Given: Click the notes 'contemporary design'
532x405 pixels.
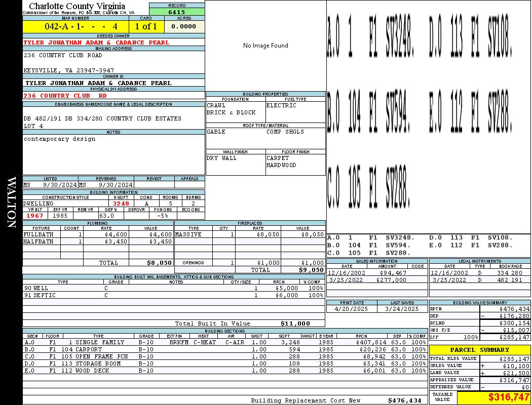Looking at the screenshot, I should click(59, 139).
